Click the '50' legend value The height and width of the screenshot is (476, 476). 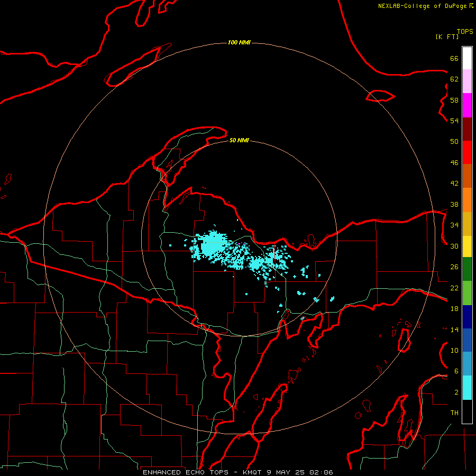[x=454, y=142]
